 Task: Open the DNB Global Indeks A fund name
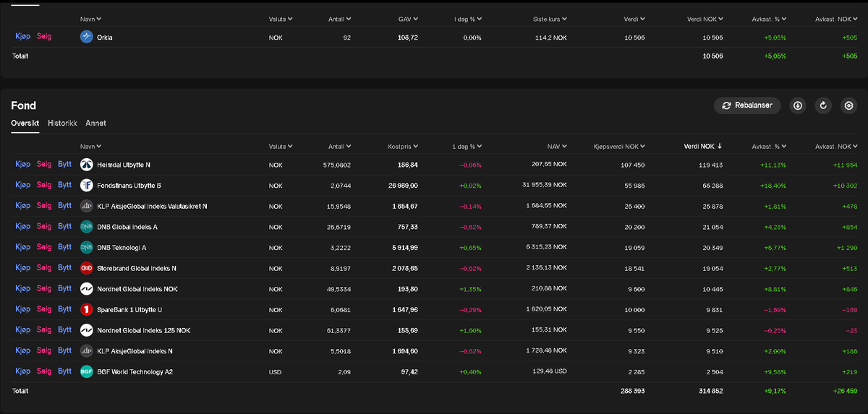coord(127,228)
